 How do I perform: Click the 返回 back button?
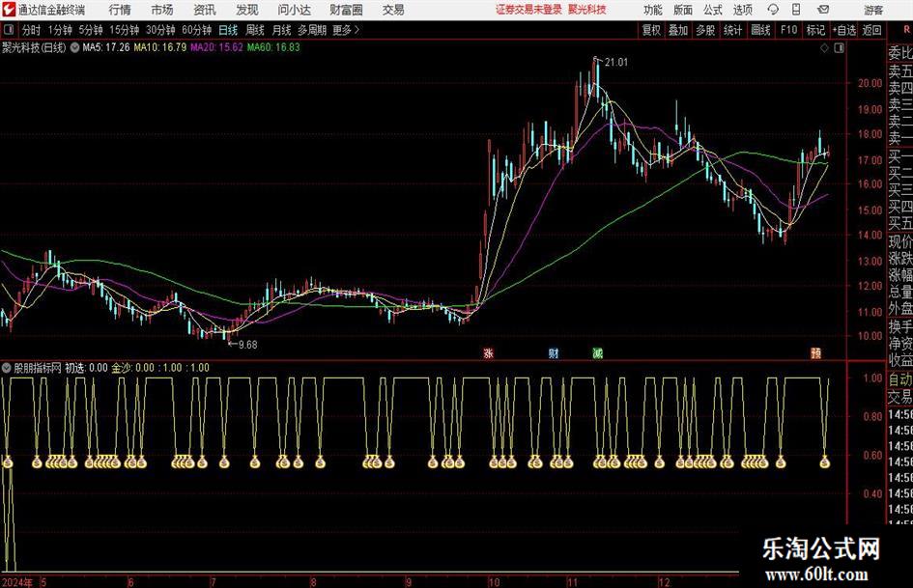pos(871,30)
